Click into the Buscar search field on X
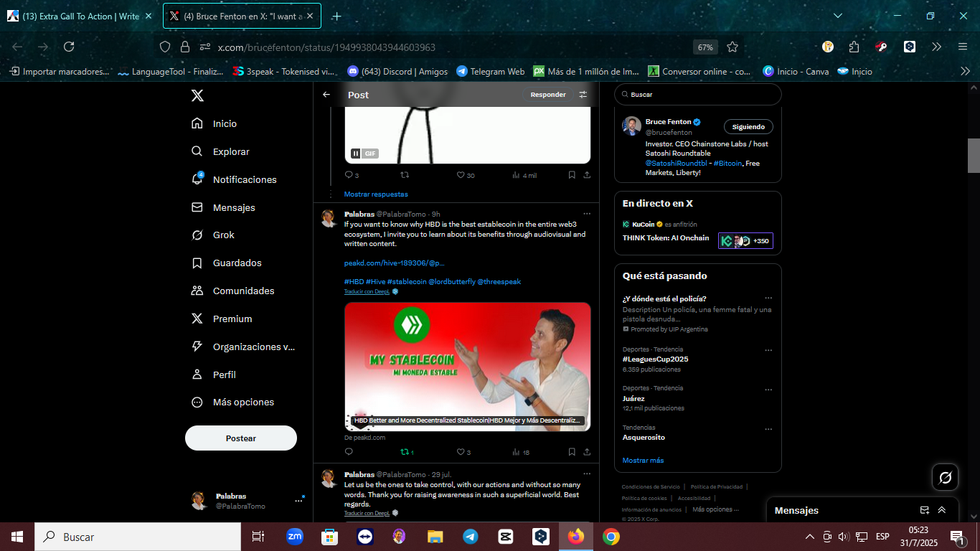The width and height of the screenshot is (980, 551). tap(698, 94)
